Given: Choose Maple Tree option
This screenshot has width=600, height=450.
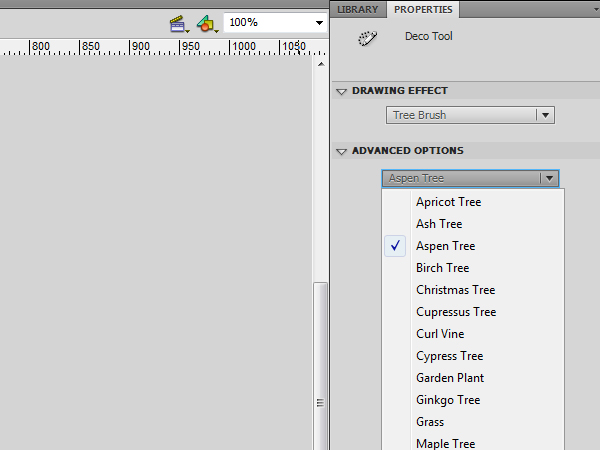Looking at the screenshot, I should pos(473,443).
